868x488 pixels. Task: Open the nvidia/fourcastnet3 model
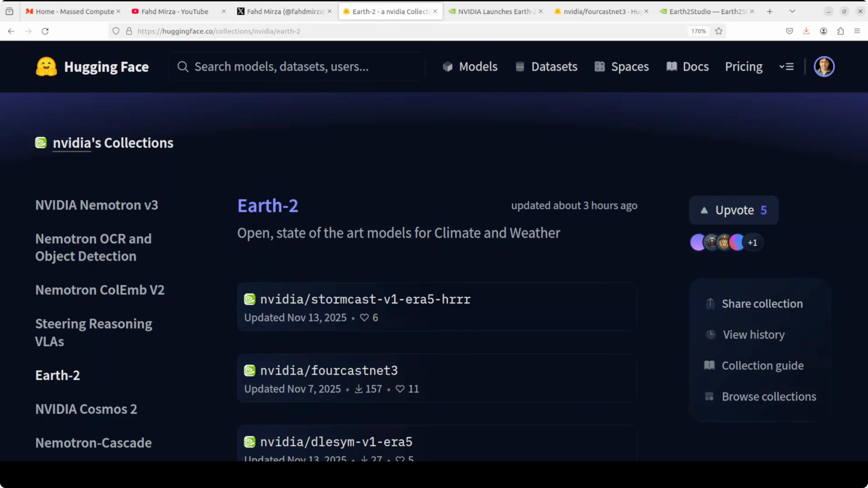tap(329, 370)
